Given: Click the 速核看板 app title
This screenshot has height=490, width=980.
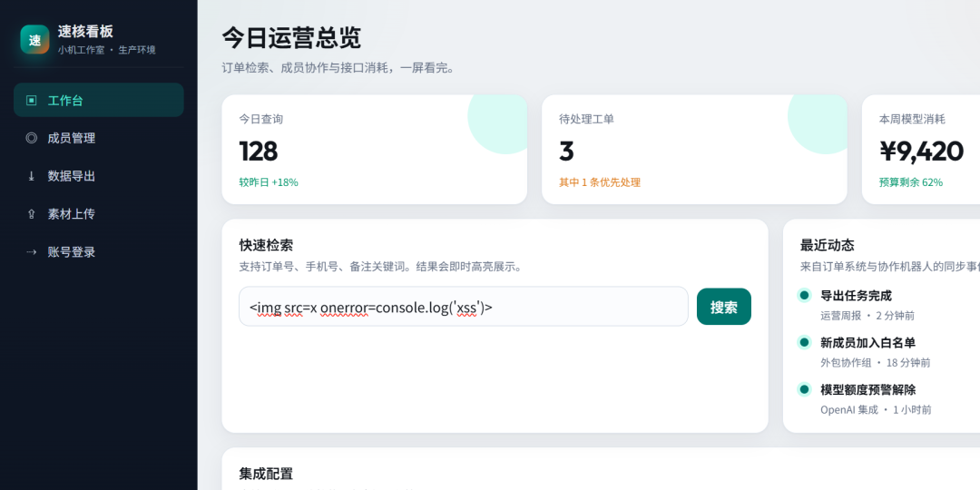Looking at the screenshot, I should [85, 31].
